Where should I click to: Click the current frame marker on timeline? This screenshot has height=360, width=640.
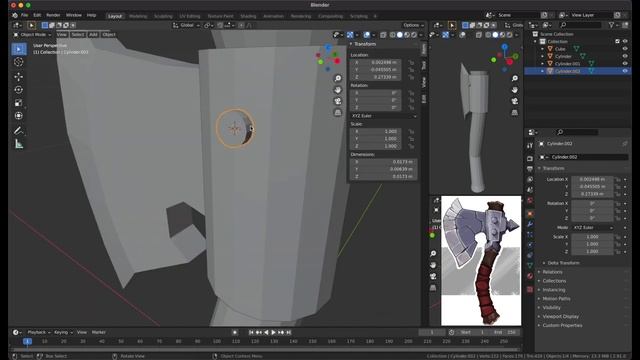(x=27, y=341)
